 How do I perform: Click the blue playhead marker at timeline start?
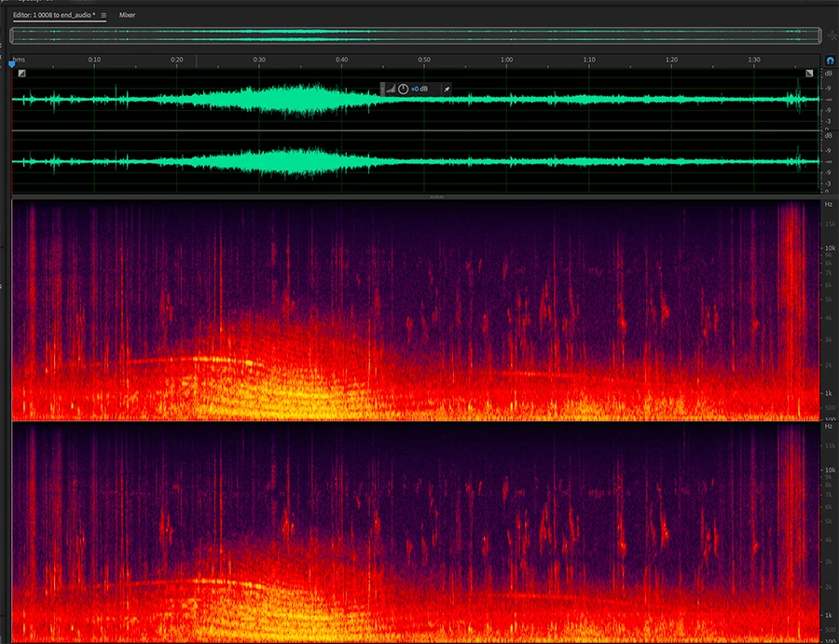12,64
